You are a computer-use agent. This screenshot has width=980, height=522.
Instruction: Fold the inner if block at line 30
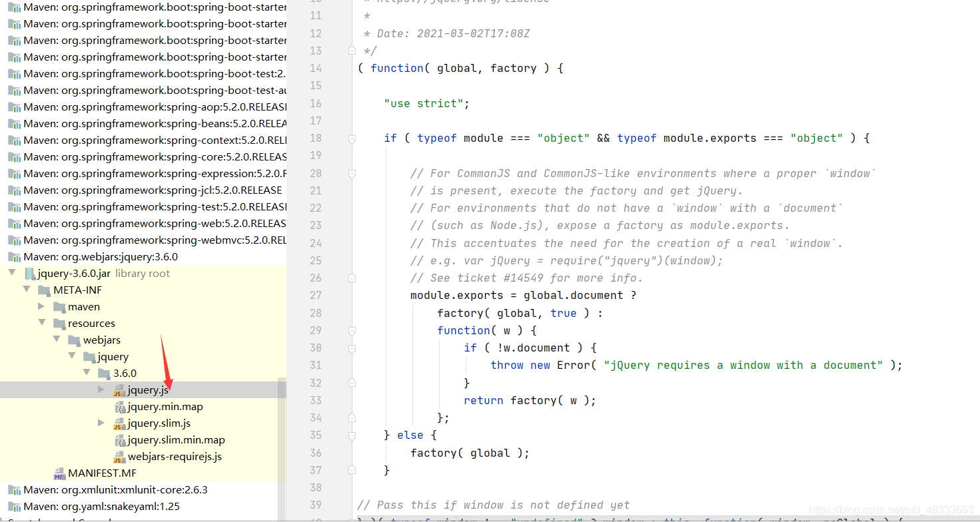point(352,348)
